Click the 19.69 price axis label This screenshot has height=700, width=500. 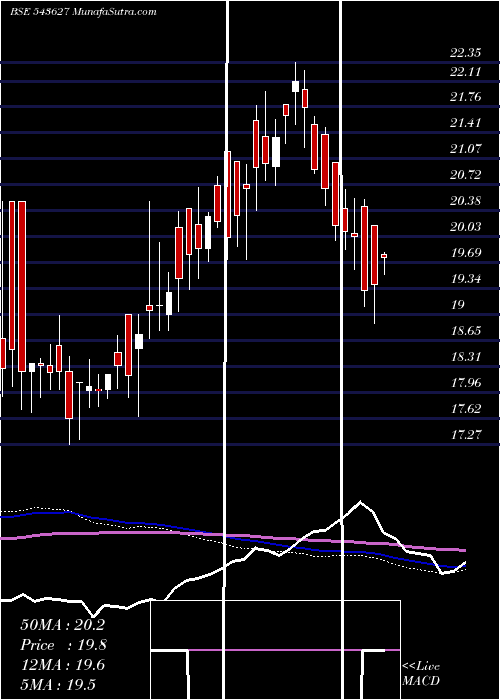(466, 253)
